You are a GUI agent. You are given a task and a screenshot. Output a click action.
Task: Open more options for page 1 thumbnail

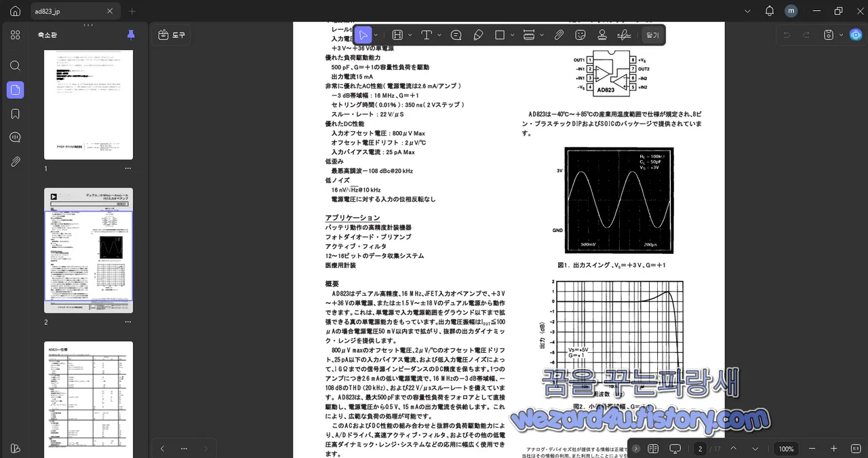click(127, 168)
